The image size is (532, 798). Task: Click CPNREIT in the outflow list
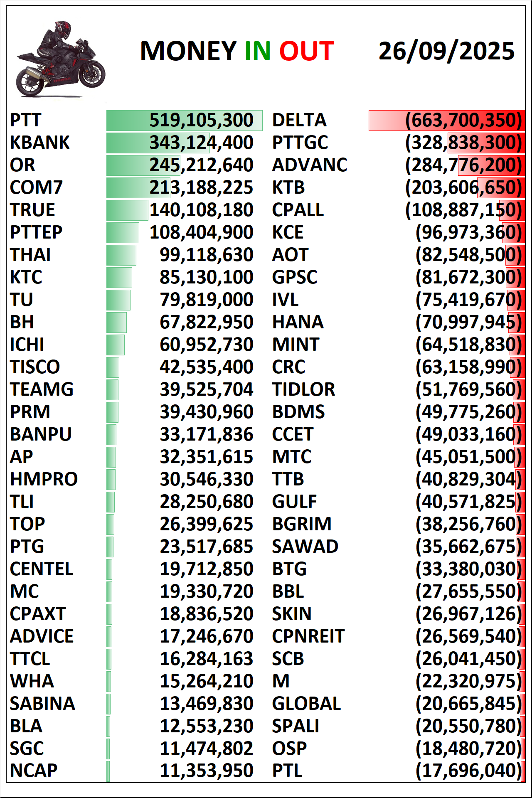308,636
